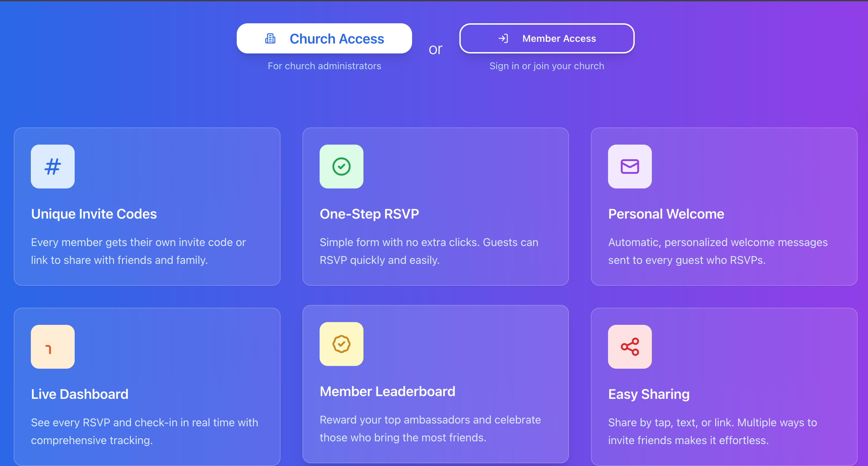Select the Live Dashboard card title
This screenshot has height=466, width=868.
(x=79, y=394)
